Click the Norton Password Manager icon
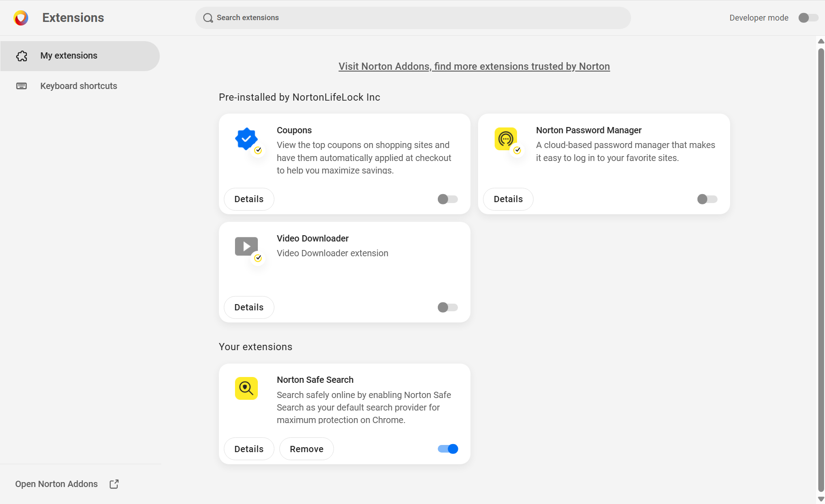This screenshot has height=504, width=825. (x=506, y=139)
